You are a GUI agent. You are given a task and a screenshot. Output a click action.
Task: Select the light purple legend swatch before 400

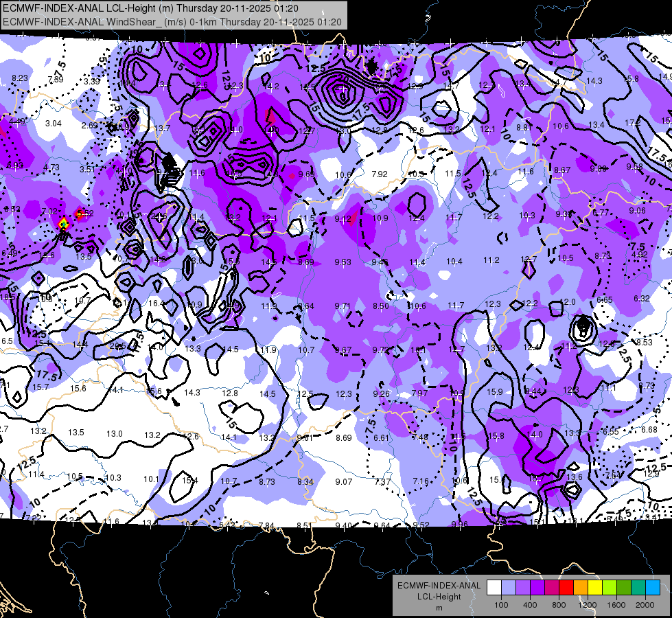(523, 588)
